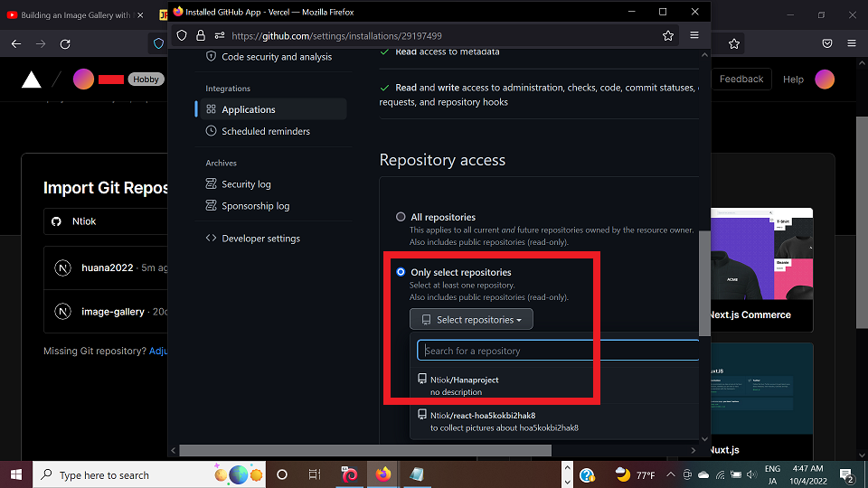Click the shield icon beside Code security
The width and height of the screenshot is (868, 488).
[211, 56]
